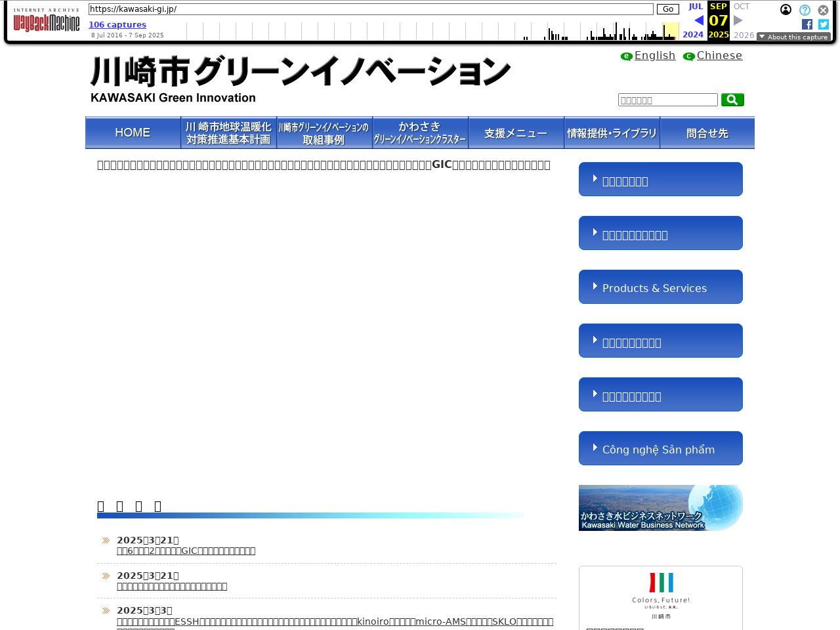Open the Wayback user account icon

[x=786, y=10]
